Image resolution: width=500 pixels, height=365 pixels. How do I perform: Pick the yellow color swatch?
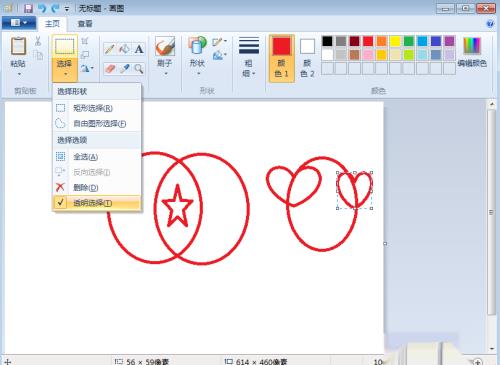click(x=395, y=41)
